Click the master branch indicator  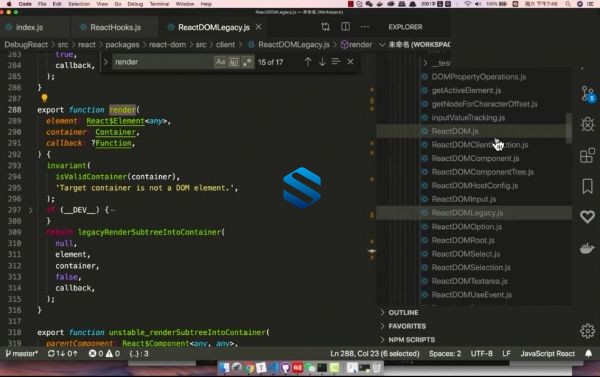tap(21, 354)
